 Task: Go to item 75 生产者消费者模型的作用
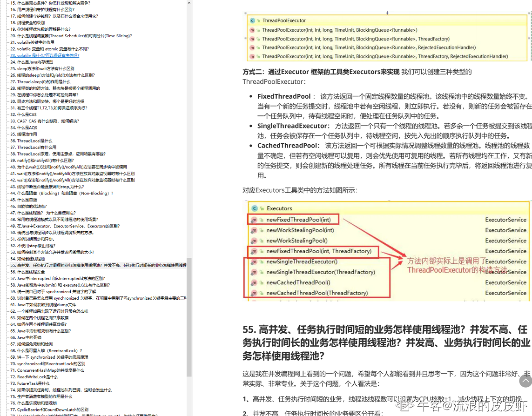coord(41,396)
